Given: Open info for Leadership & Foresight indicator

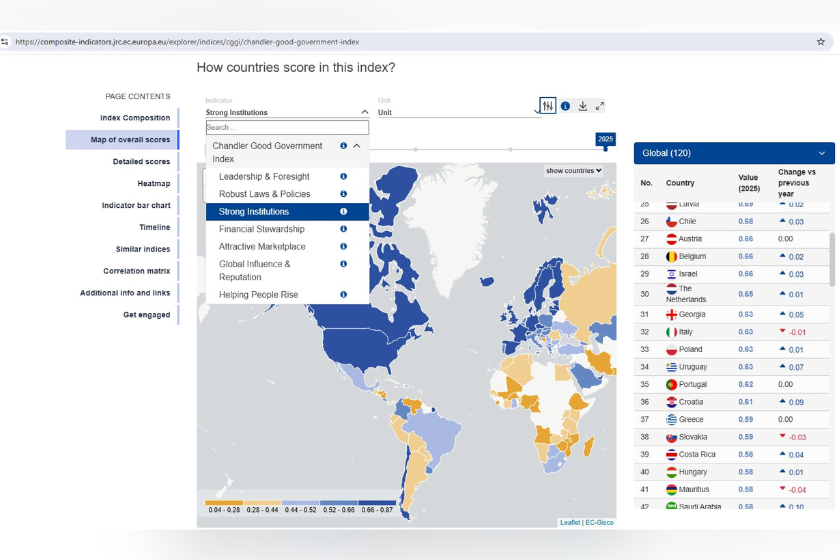Looking at the screenshot, I should click(343, 177).
